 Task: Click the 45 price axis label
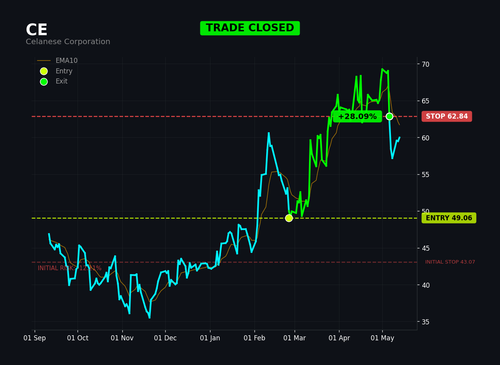point(426,248)
